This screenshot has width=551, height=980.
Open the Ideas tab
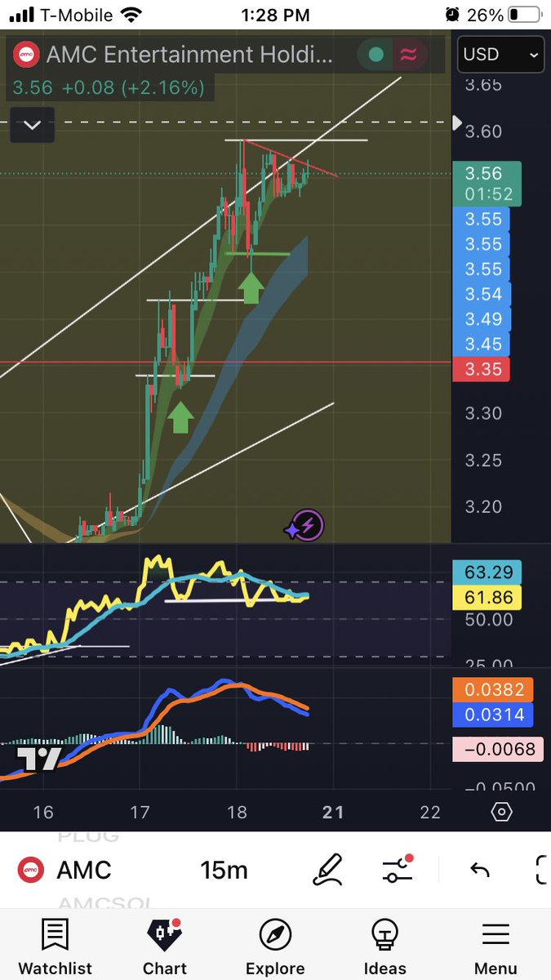point(384,946)
